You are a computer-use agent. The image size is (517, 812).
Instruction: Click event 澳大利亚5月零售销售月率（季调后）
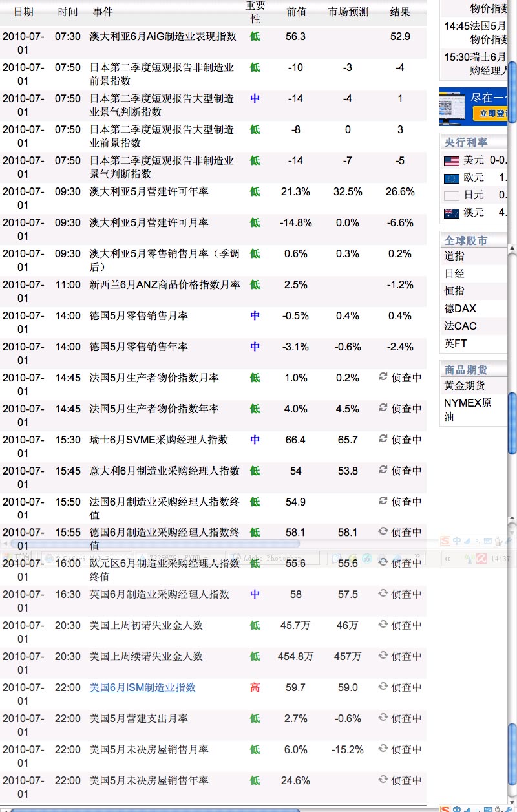point(164,261)
